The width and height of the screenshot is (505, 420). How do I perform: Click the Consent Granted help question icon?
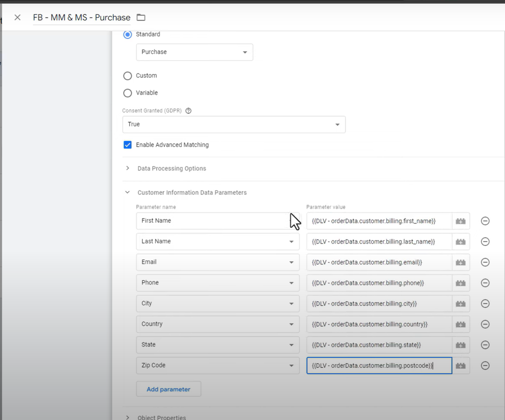pos(188,111)
